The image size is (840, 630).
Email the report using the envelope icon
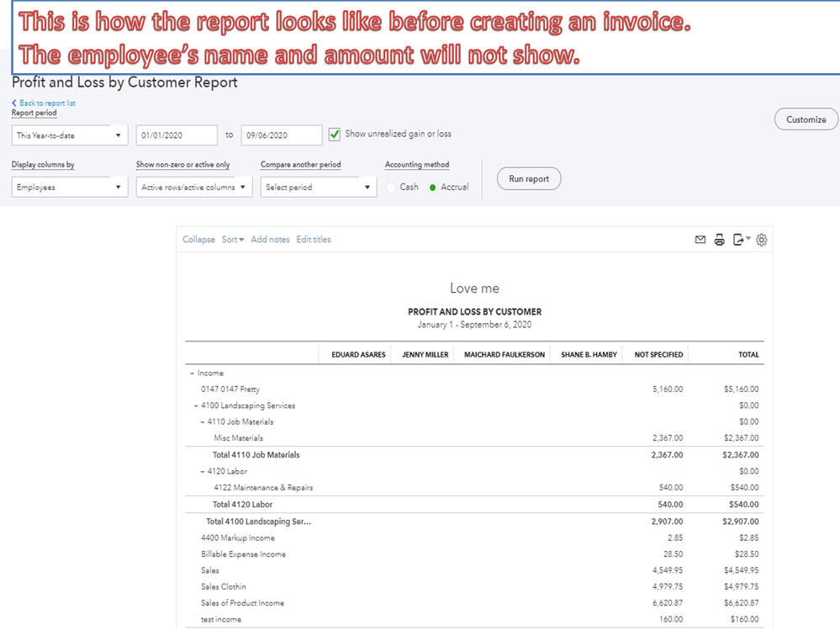pos(700,240)
